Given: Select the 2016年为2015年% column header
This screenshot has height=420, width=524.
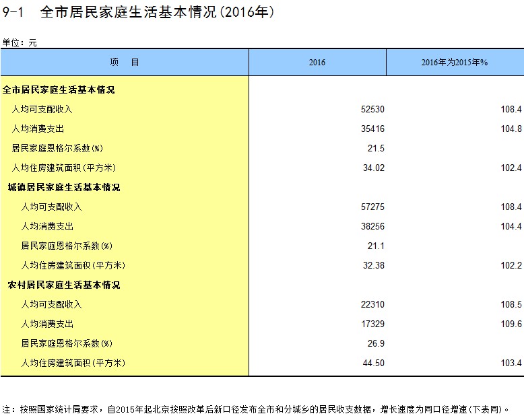Looking at the screenshot, I should coord(455,62).
